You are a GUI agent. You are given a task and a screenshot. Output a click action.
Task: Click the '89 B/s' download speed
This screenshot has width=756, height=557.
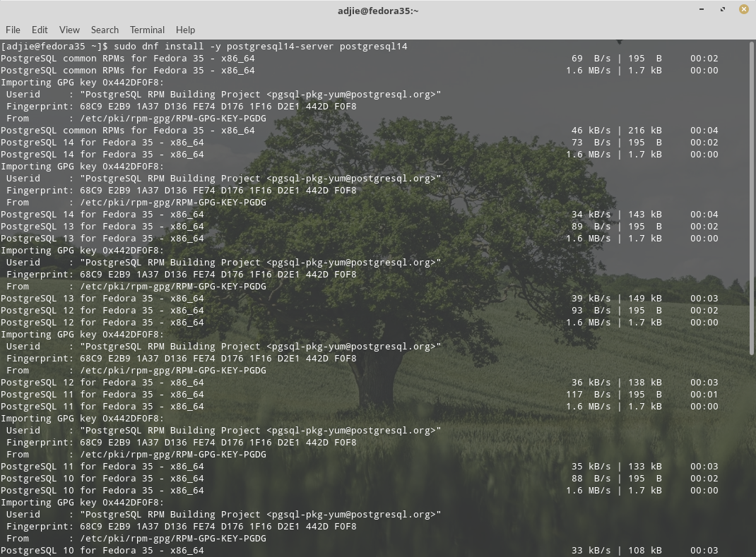591,227
